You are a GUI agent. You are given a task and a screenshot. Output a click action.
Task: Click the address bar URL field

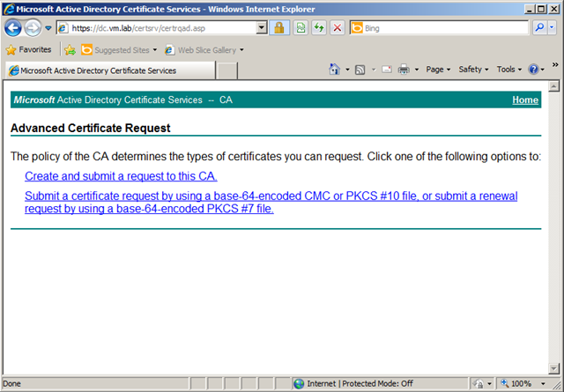coord(157,28)
